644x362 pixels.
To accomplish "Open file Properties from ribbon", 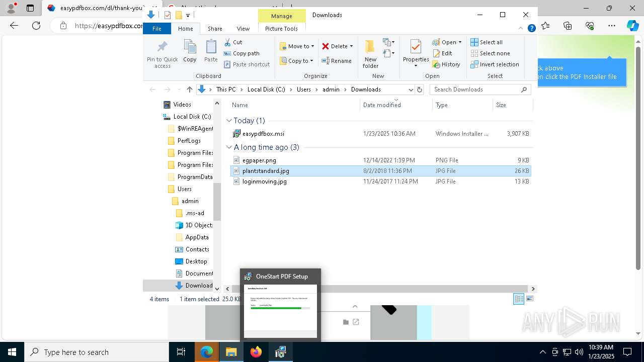I will point(416,52).
